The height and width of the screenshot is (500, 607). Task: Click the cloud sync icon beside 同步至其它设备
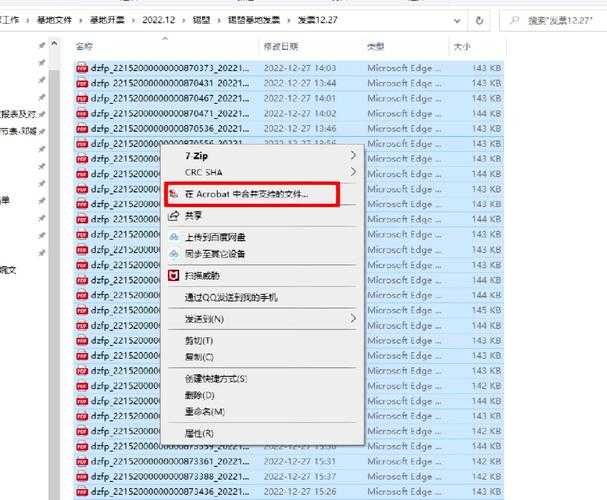[x=174, y=254]
